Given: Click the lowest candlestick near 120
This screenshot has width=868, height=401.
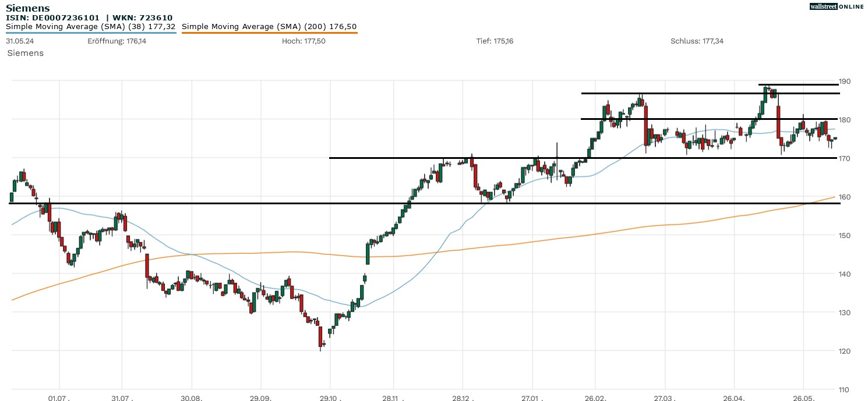Looking at the screenshot, I should (x=320, y=338).
